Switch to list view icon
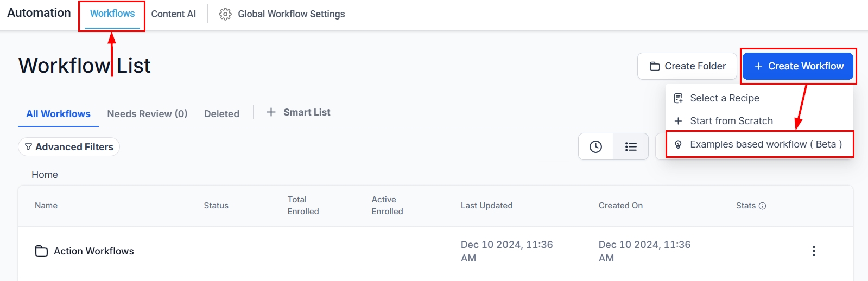868x281 pixels. pyautogui.click(x=631, y=146)
